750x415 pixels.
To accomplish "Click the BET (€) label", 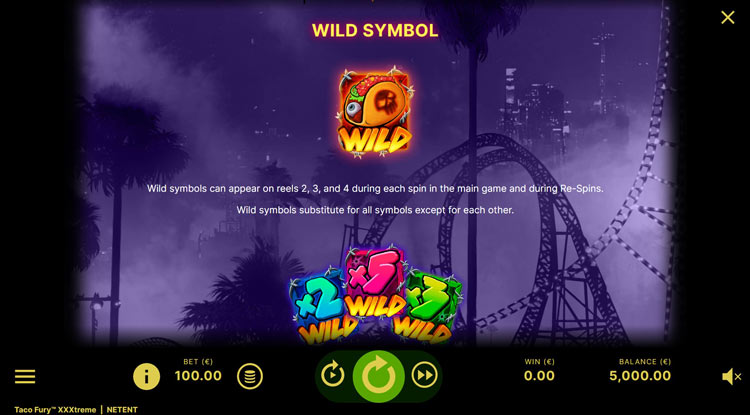I will click(x=198, y=362).
